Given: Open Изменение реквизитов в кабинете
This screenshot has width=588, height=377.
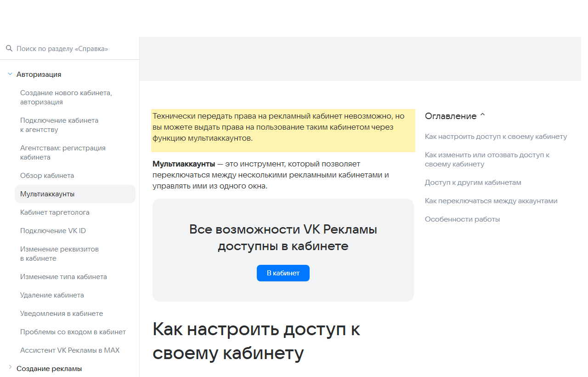Looking at the screenshot, I should [59, 254].
